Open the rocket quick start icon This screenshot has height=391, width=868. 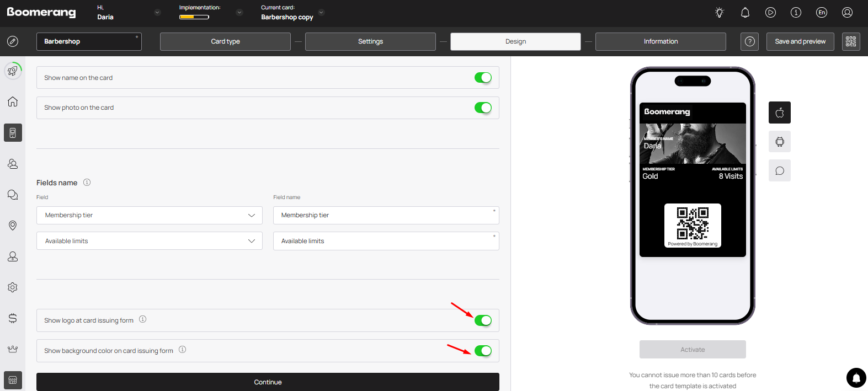[x=13, y=71]
